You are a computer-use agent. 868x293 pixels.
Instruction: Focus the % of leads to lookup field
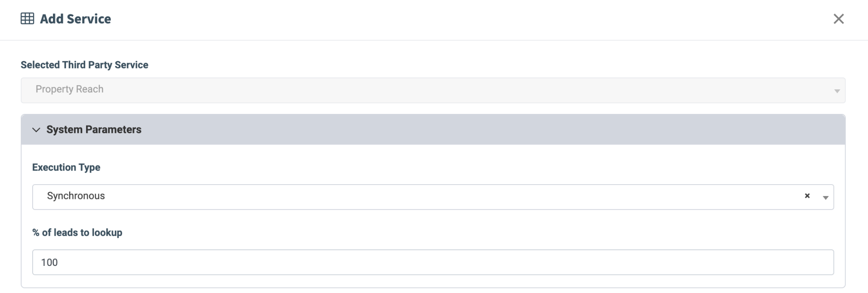pyautogui.click(x=433, y=262)
